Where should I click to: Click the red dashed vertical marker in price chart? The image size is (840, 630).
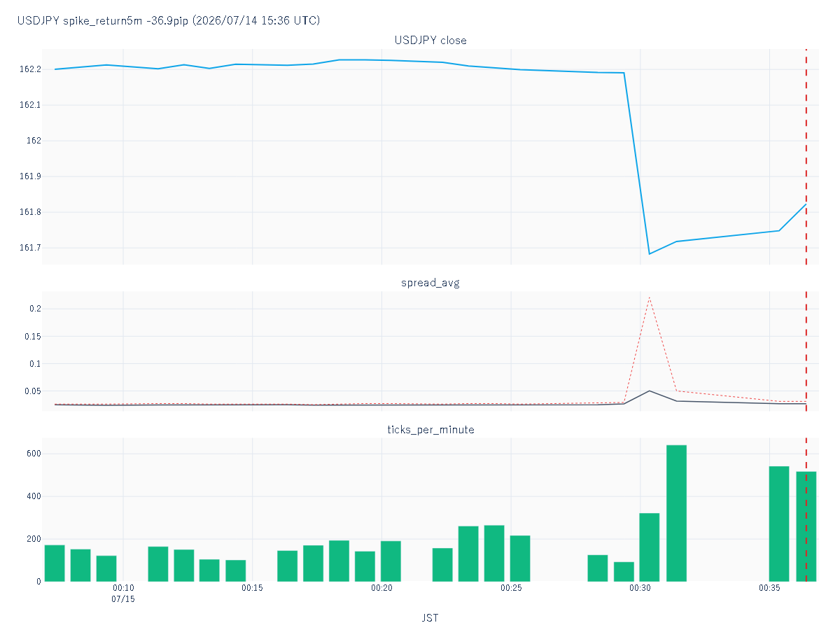(x=806, y=157)
